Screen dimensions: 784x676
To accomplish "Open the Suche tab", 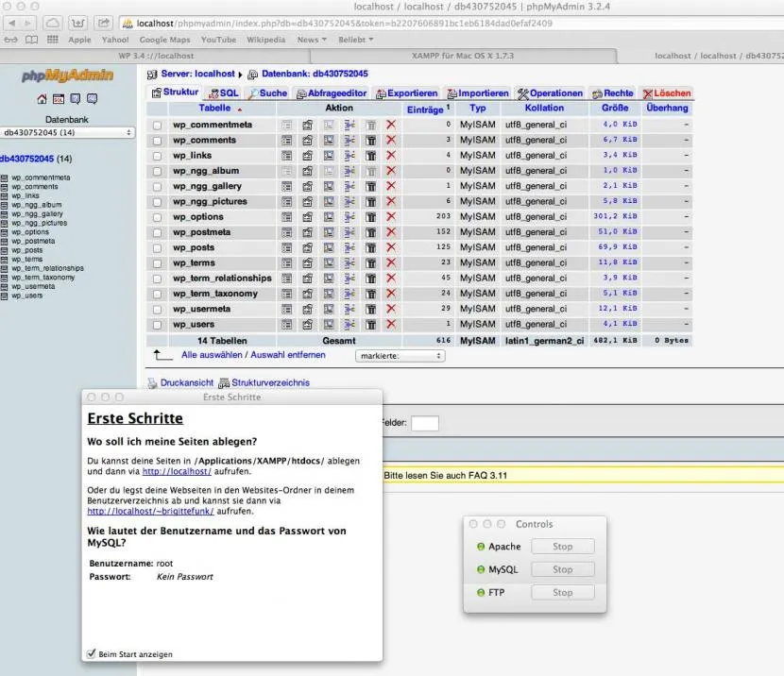I will [x=268, y=93].
